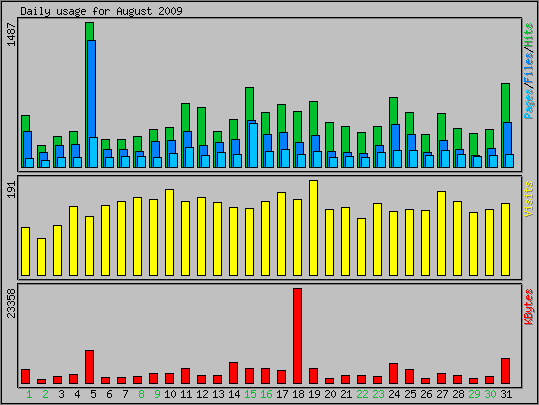Screen dimensions: 539x405
Task: Click the green Hits legend text
Action: coord(529,34)
